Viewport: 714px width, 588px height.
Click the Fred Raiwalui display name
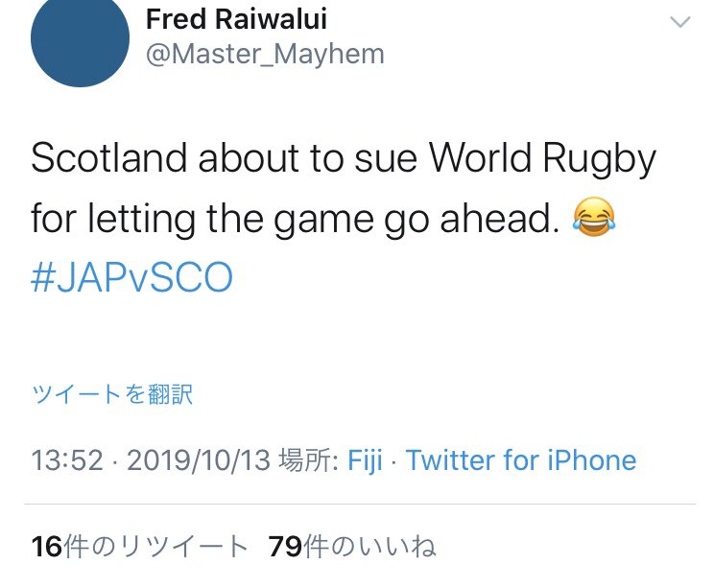236,19
